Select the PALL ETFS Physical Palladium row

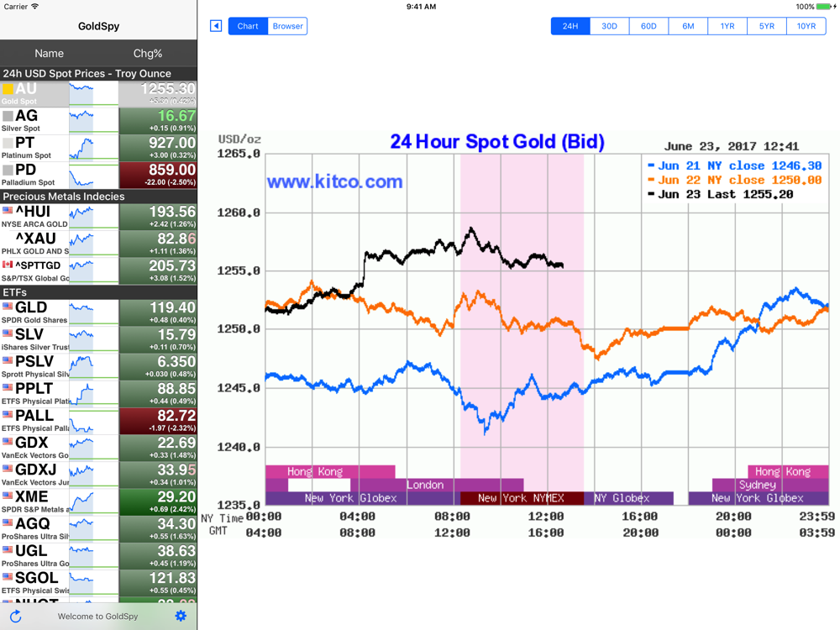[98, 421]
